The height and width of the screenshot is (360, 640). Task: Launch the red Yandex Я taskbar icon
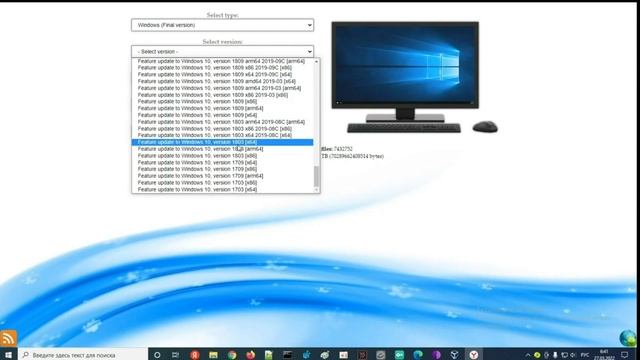click(x=195, y=355)
